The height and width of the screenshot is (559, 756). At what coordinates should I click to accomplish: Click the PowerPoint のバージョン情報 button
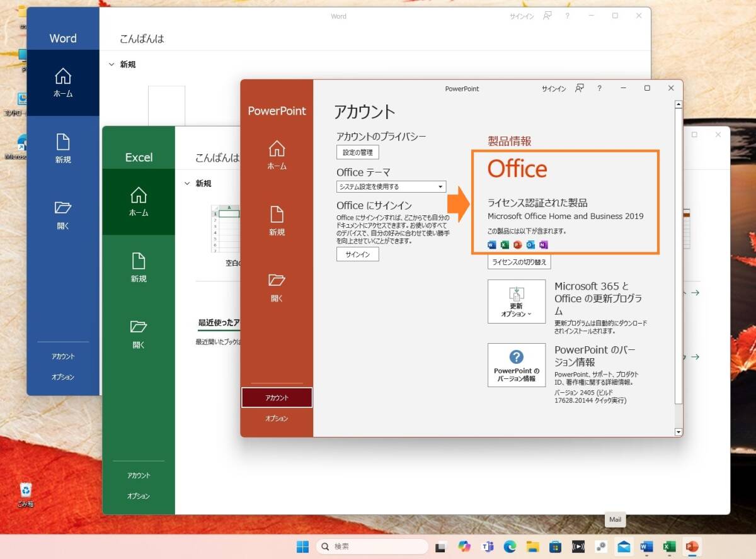(x=517, y=365)
